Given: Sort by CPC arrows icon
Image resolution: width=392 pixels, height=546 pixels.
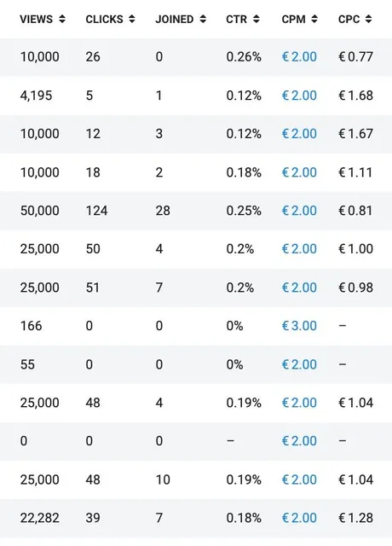Looking at the screenshot, I should [369, 19].
